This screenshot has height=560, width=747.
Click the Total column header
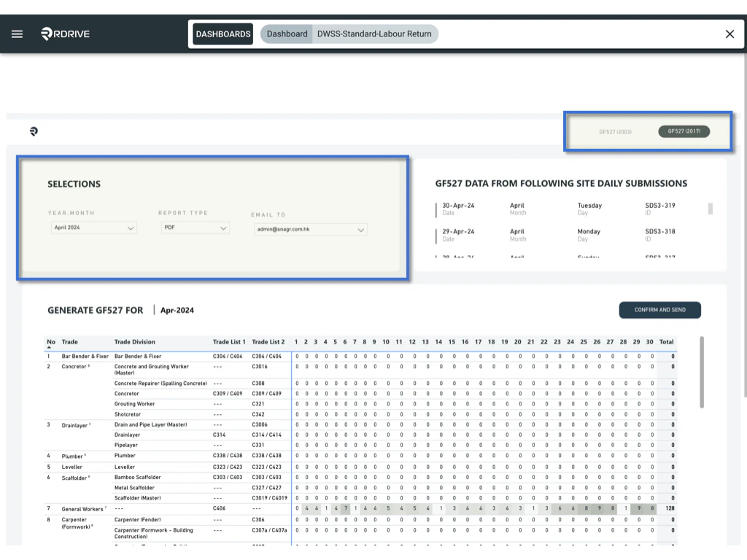click(x=666, y=342)
